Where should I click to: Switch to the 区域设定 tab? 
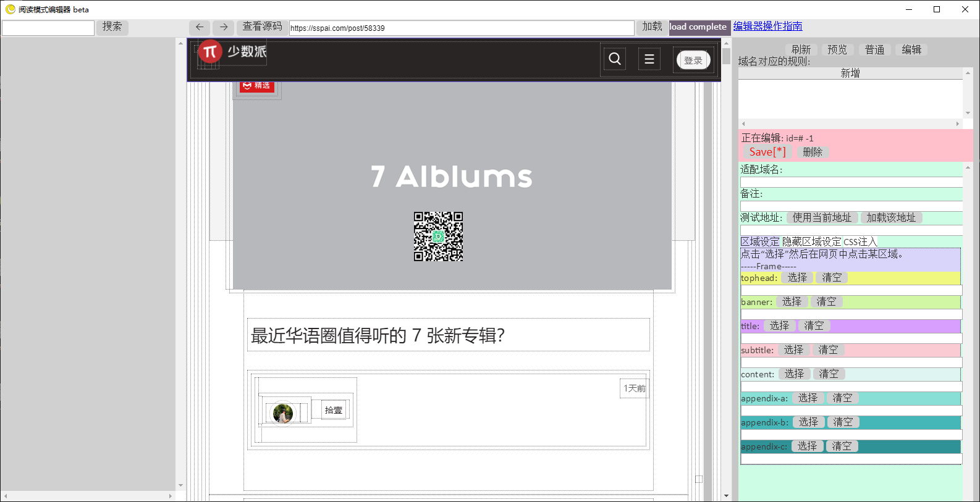click(760, 241)
